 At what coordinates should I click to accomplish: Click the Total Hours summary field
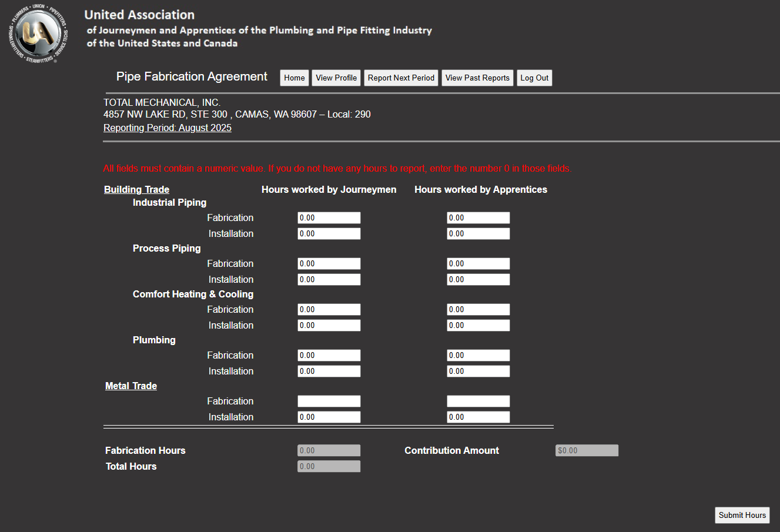click(x=329, y=466)
